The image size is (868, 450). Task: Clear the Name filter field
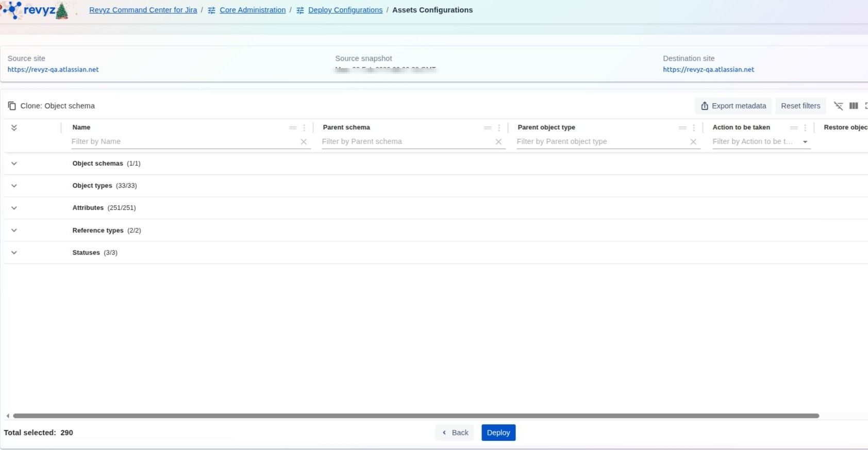point(304,142)
